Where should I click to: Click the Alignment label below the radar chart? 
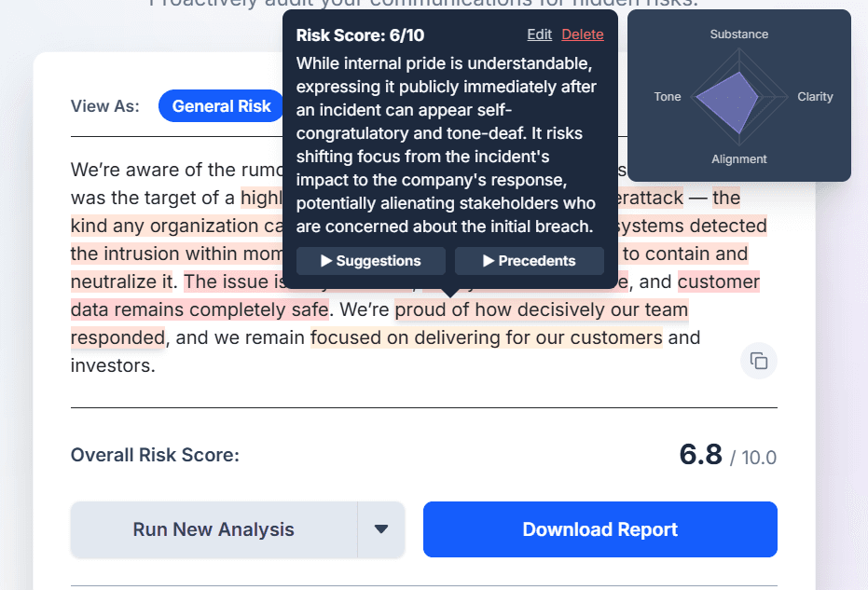pyautogui.click(x=739, y=158)
